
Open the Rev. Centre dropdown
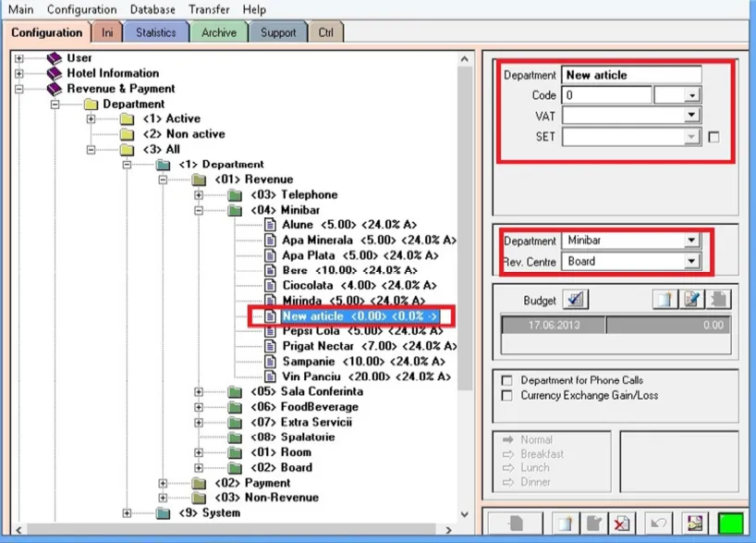691,261
